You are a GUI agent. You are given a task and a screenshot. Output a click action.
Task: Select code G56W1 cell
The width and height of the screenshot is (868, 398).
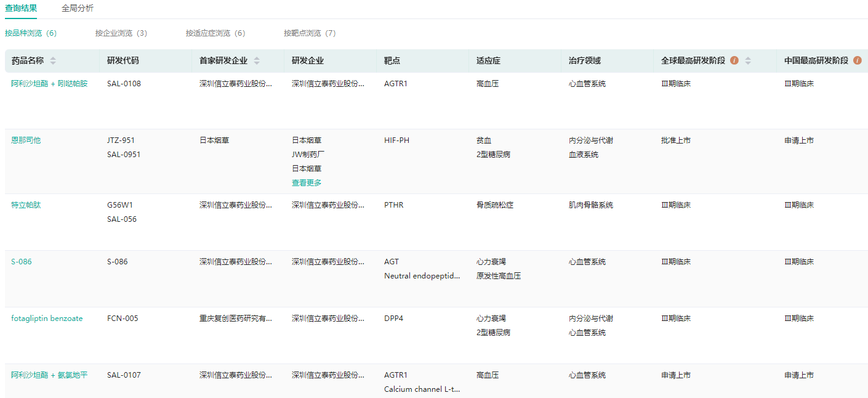pos(120,205)
